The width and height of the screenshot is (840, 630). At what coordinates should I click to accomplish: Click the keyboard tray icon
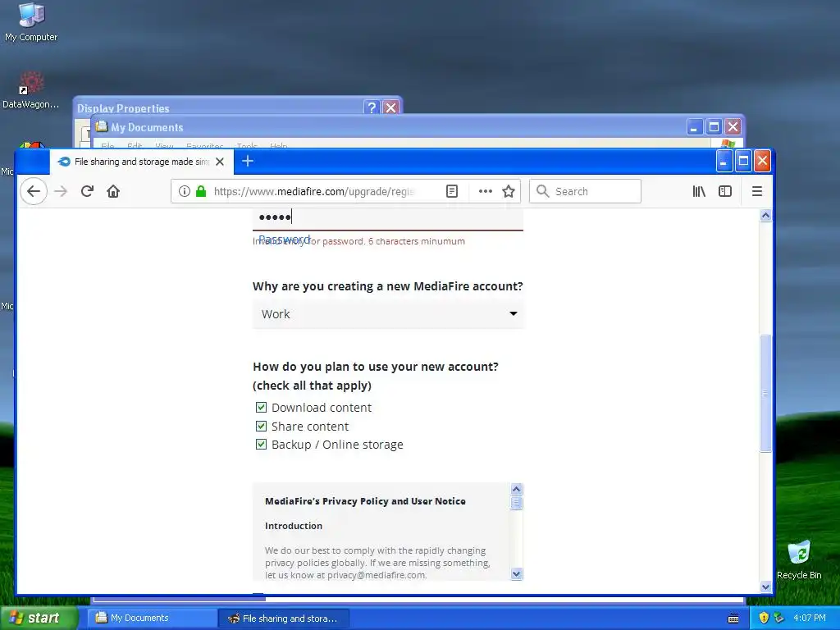[733, 619]
